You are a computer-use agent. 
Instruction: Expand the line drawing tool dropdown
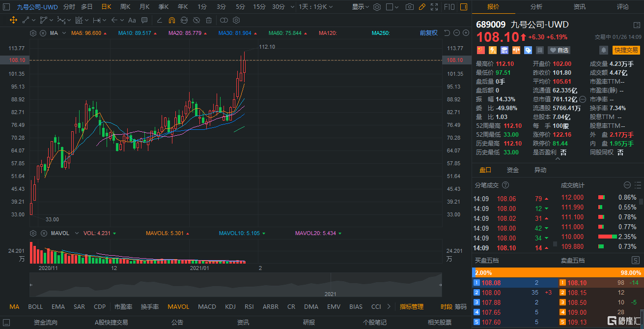33,20
